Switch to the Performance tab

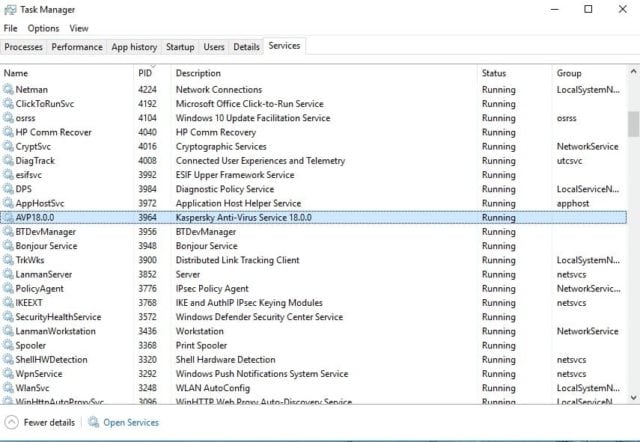point(77,47)
